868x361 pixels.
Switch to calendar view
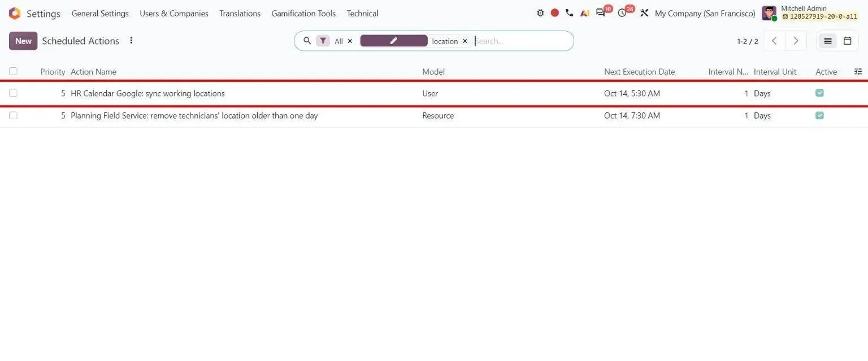848,41
